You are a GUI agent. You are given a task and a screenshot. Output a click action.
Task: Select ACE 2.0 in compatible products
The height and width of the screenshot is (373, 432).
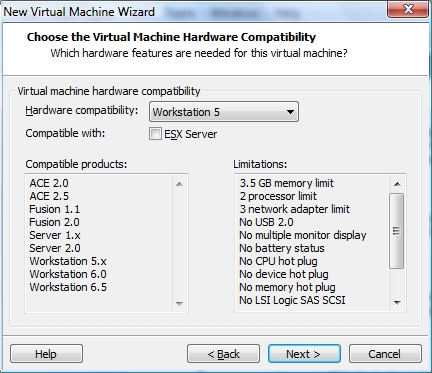pyautogui.click(x=49, y=183)
